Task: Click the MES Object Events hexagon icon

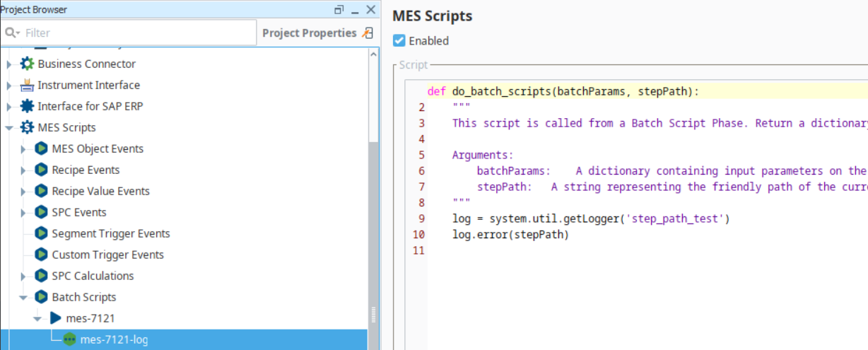Action: (41, 148)
